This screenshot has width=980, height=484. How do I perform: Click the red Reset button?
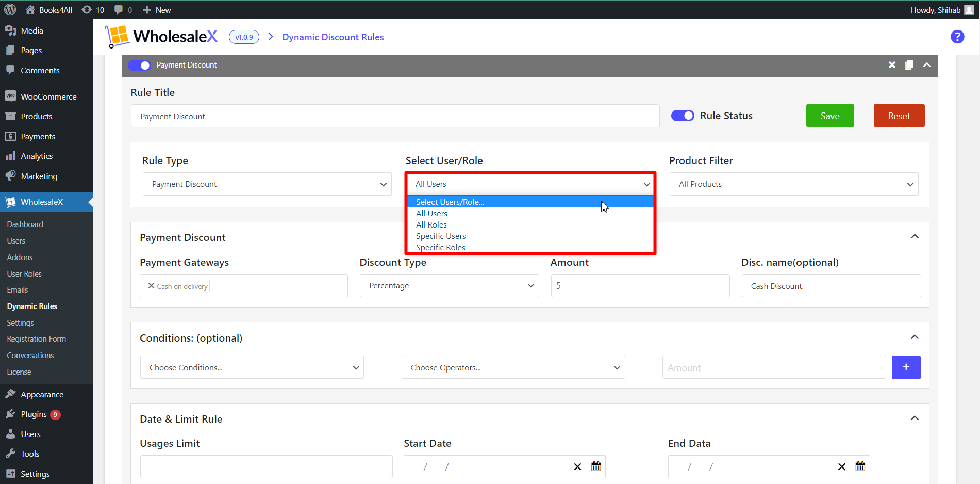899,116
